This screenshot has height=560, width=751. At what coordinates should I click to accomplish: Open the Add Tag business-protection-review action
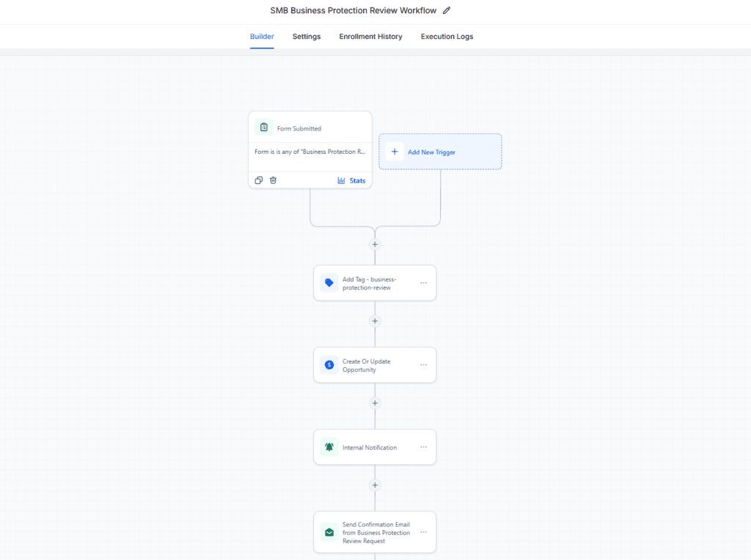click(375, 283)
